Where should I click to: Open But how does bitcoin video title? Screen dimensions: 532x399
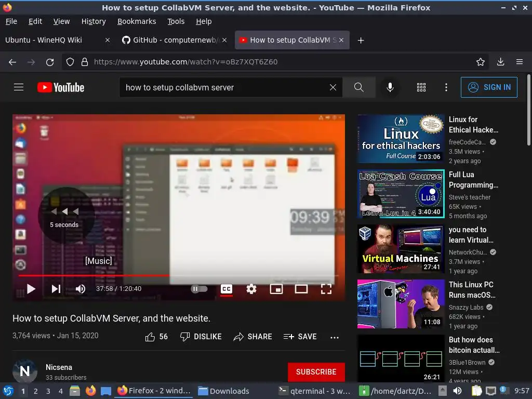pos(474,345)
